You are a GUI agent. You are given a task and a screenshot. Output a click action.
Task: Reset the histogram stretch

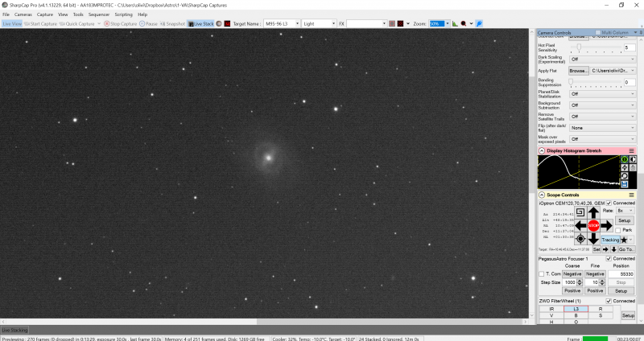click(x=625, y=175)
